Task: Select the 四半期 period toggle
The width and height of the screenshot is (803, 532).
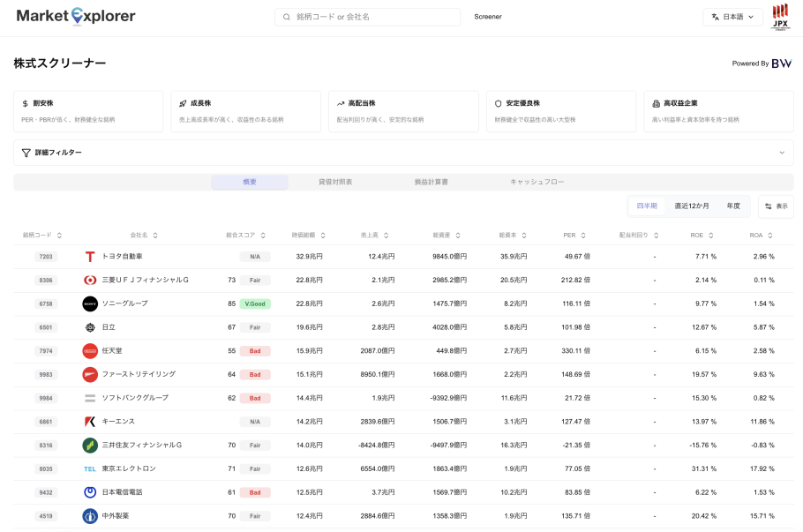Action: [x=647, y=206]
